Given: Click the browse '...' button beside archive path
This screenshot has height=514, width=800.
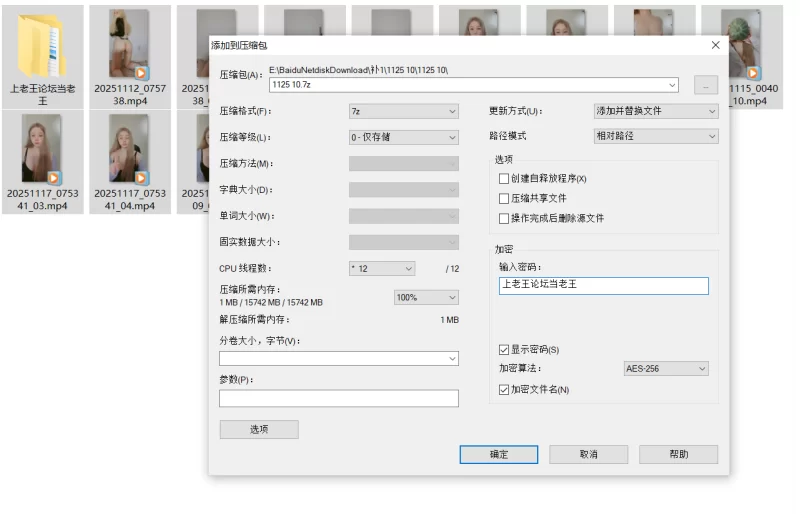Looking at the screenshot, I should [706, 86].
